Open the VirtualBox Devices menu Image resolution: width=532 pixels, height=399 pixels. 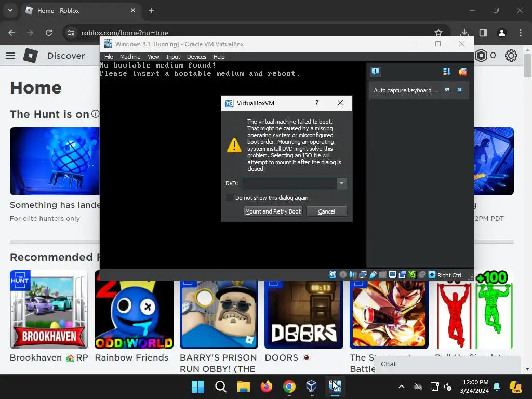(x=197, y=57)
